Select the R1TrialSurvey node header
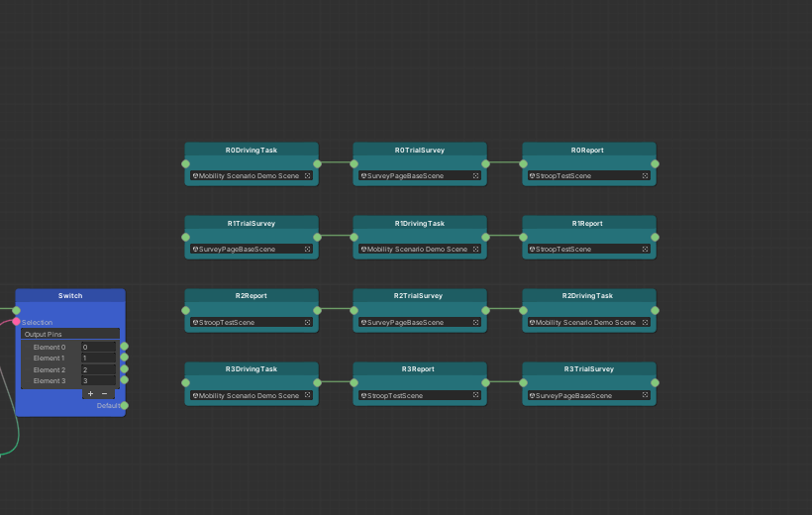This screenshot has width=812, height=515. coord(252,223)
